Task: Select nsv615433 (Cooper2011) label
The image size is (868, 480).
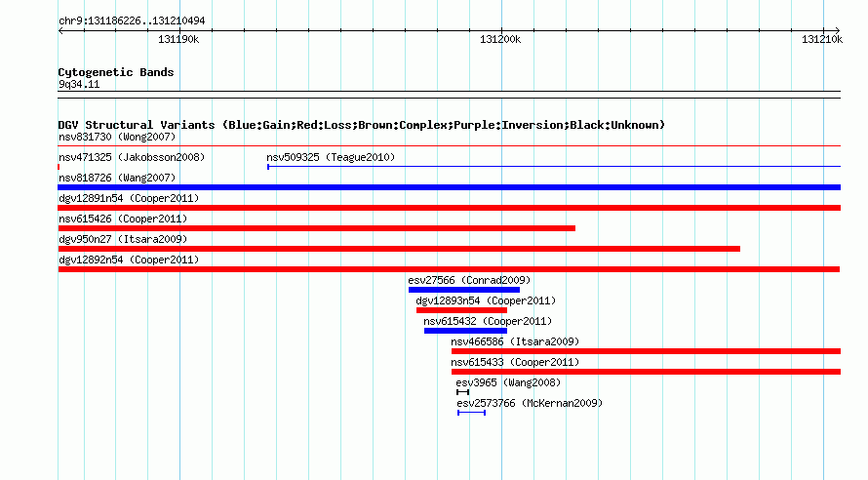Action: tap(515, 362)
